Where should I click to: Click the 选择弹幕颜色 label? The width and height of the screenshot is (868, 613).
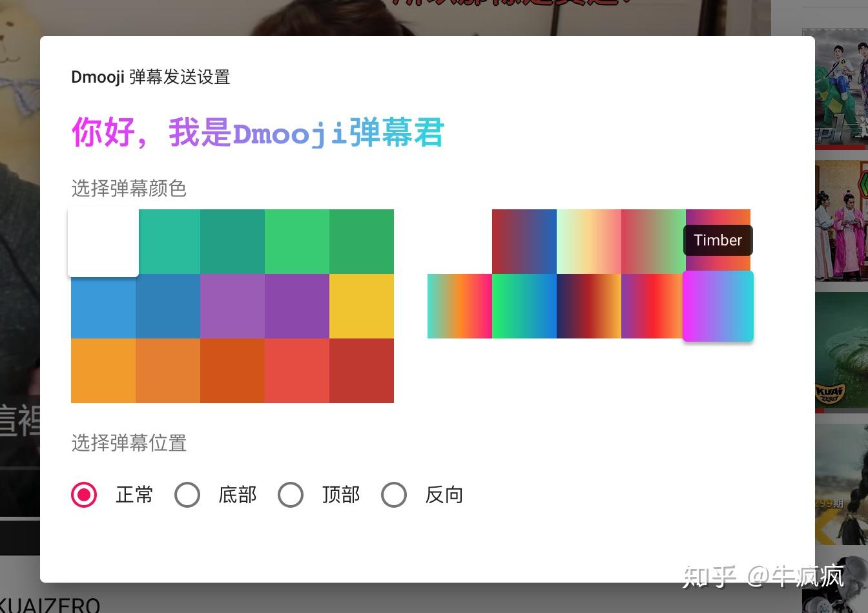coord(129,189)
